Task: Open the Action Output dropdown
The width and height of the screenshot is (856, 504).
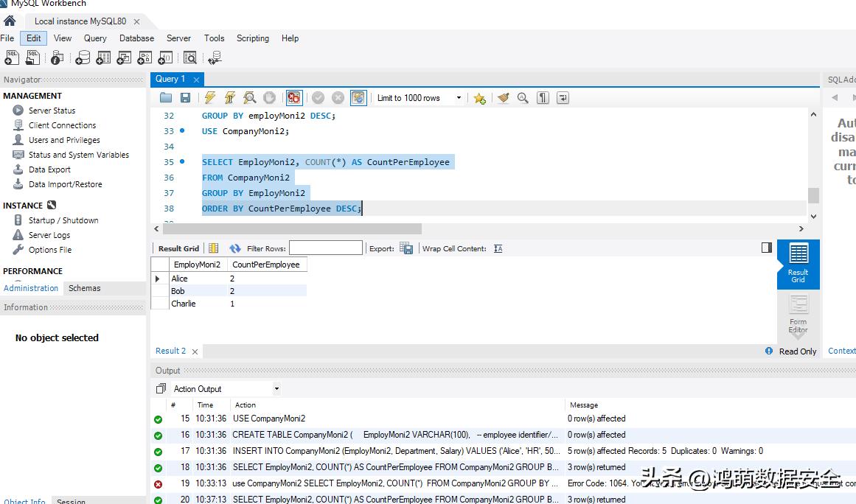Action: pos(226,389)
